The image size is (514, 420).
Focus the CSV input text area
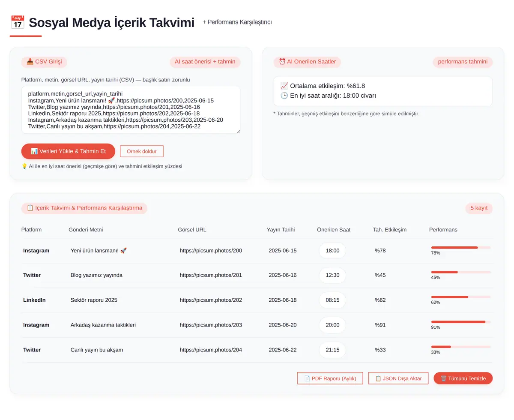click(131, 110)
